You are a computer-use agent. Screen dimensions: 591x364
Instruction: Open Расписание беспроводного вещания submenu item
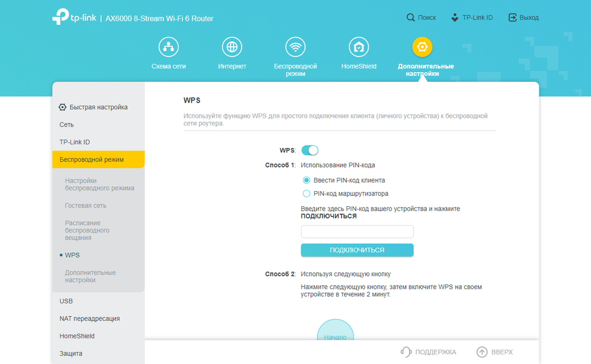pyautogui.click(x=87, y=231)
